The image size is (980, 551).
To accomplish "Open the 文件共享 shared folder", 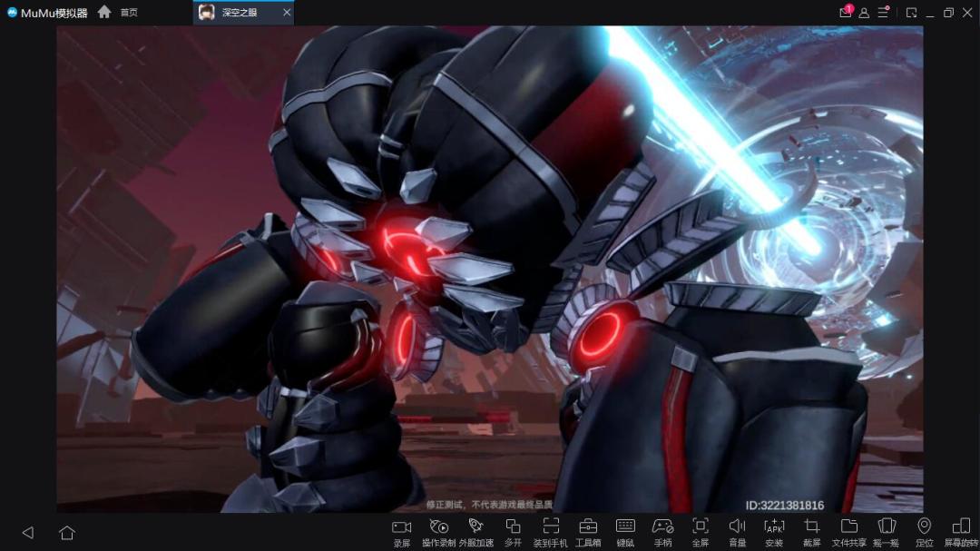I will 848,532.
